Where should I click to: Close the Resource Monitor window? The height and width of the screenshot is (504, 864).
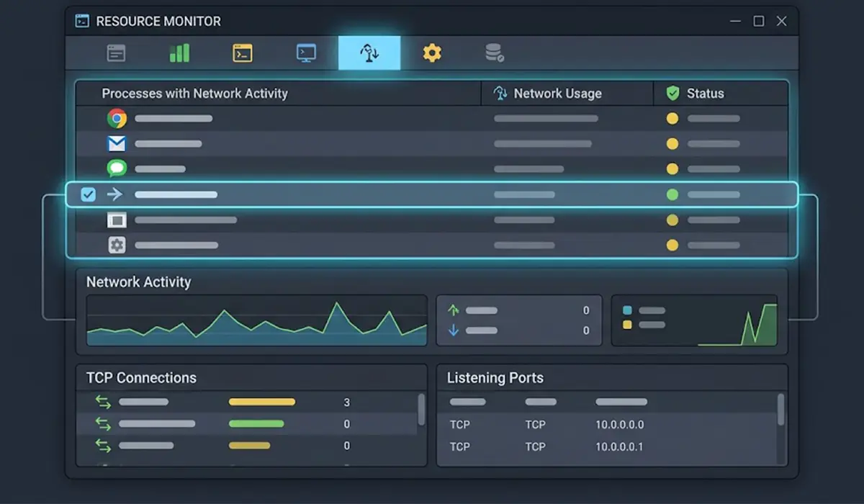point(782,21)
